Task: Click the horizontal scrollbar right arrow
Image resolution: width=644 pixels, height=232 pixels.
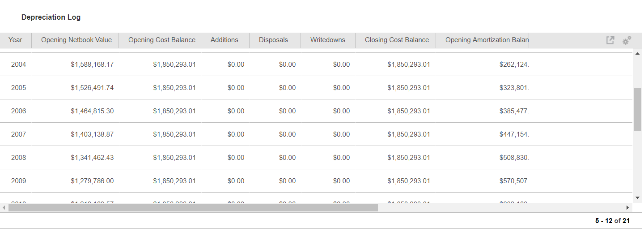Action: click(x=627, y=208)
